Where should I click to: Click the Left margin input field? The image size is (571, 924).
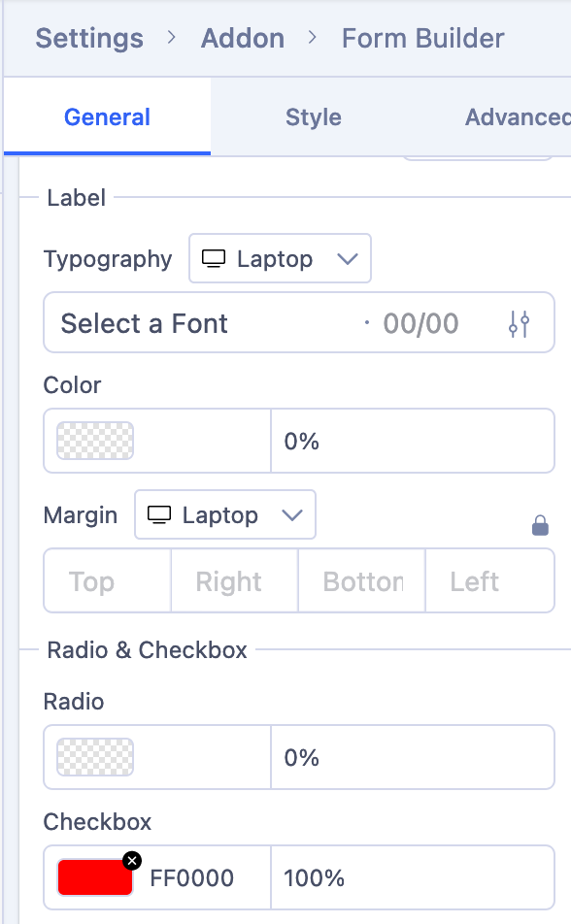coord(489,580)
